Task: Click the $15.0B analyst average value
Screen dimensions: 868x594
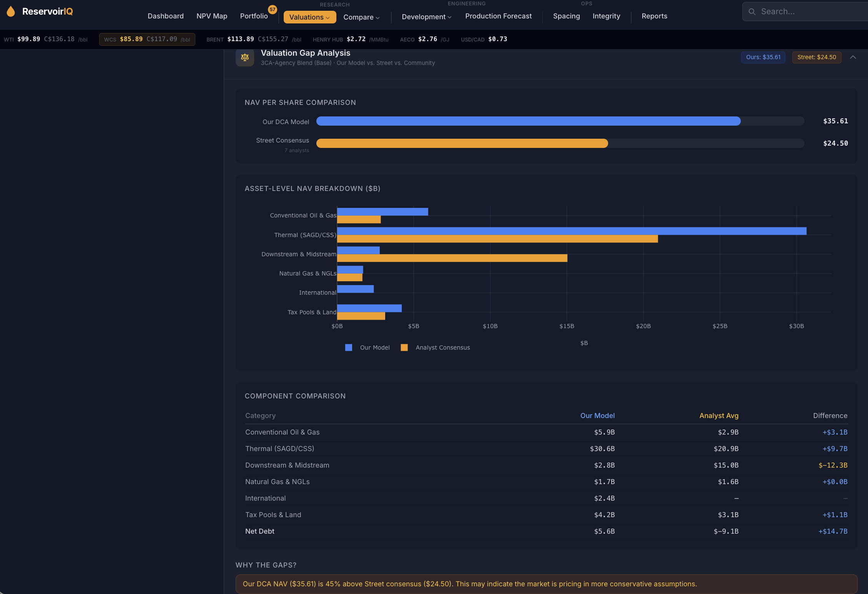Action: coord(726,465)
